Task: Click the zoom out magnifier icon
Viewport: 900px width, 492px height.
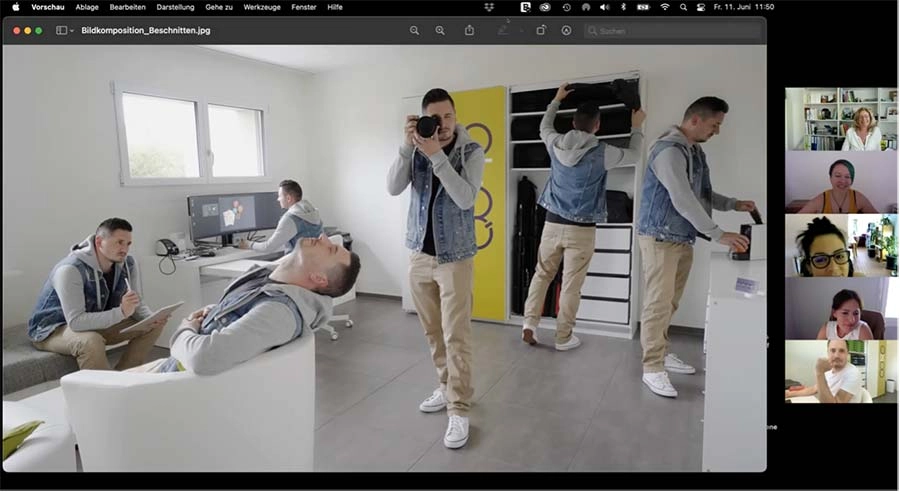Action: pos(414,30)
